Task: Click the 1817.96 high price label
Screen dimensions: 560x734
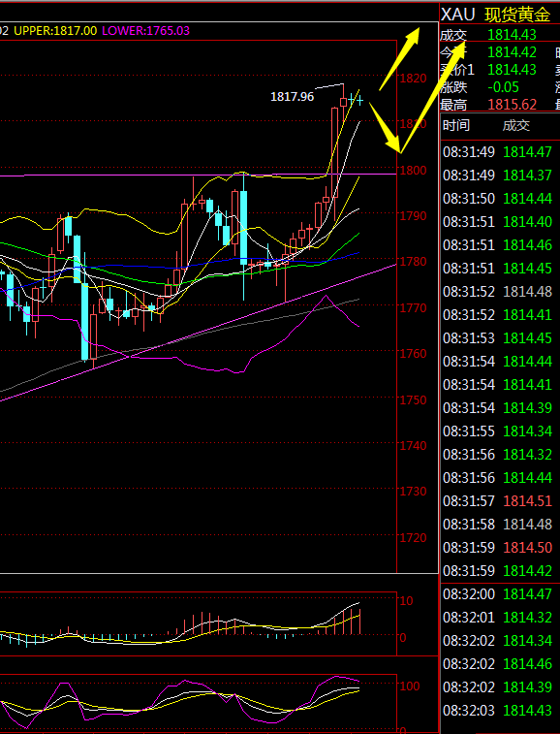Action: tap(292, 97)
